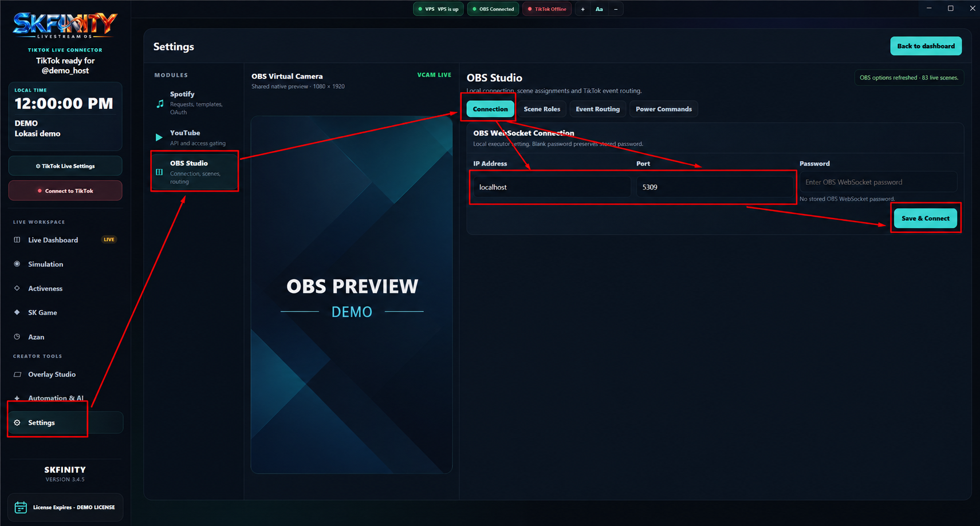Switch to the Connection tab

point(490,109)
